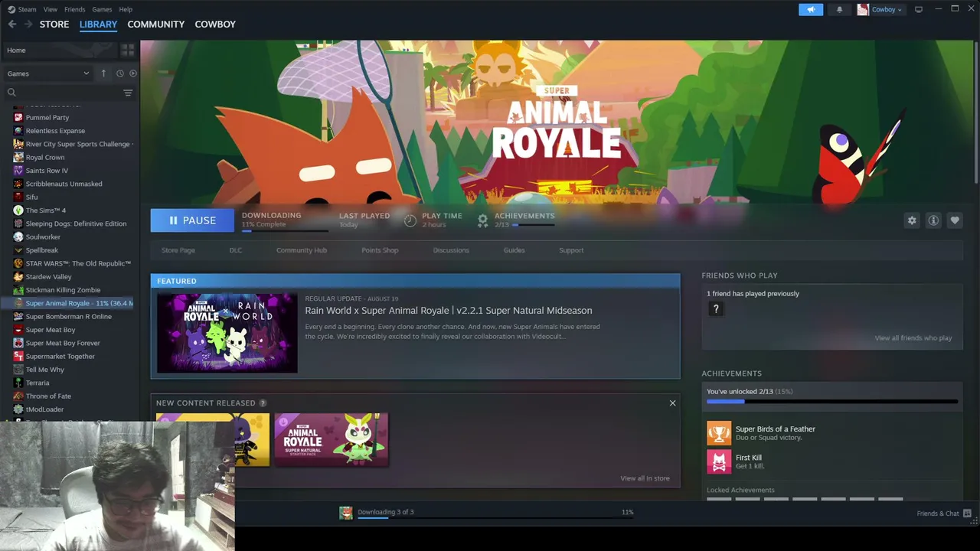Go forward with the right arrow

pyautogui.click(x=28, y=24)
